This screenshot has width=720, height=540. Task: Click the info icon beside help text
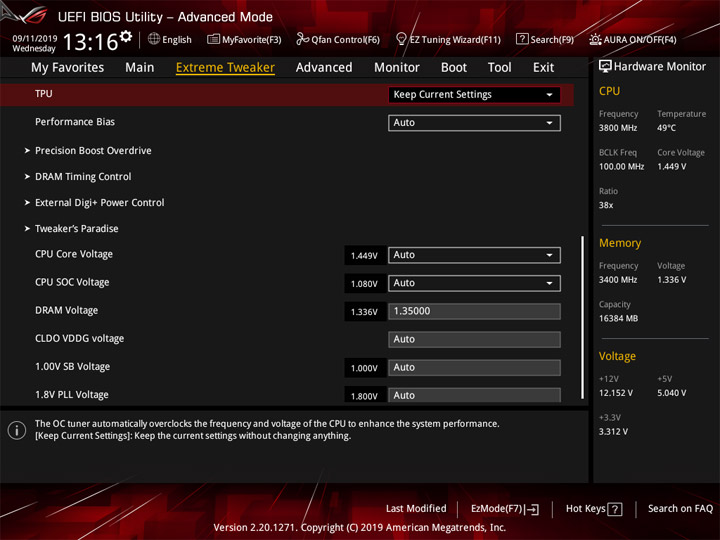(x=17, y=430)
